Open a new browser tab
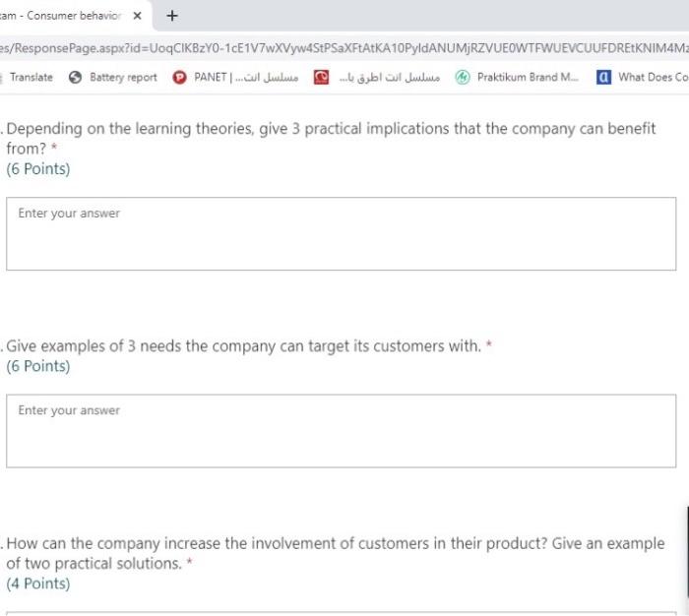The height and width of the screenshot is (616, 689). (x=172, y=16)
